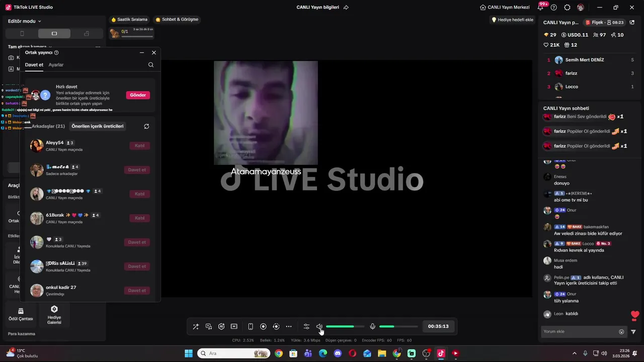Click the Atanamayanzeuss co-host video
644x362 pixels.
coord(266,113)
